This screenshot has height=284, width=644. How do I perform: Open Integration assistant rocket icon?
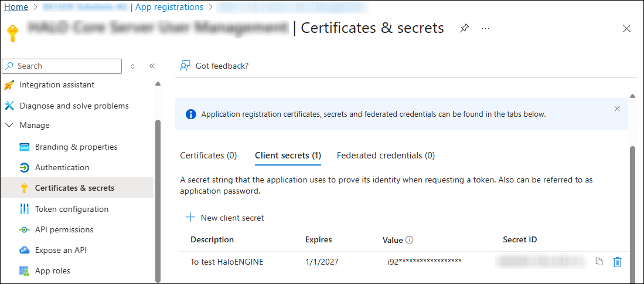click(9, 85)
